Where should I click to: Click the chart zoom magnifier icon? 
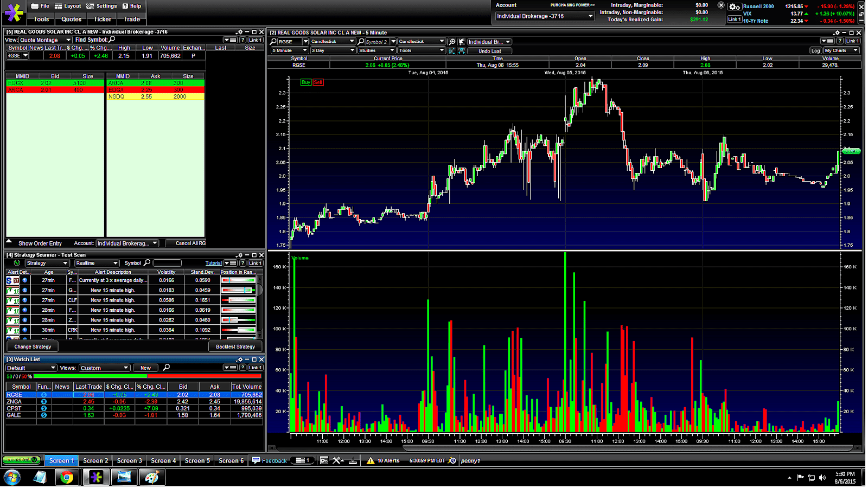[452, 42]
